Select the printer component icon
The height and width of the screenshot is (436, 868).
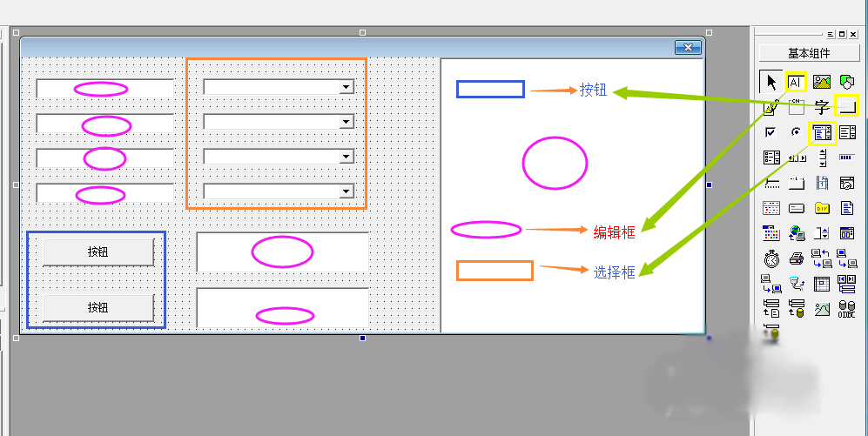tap(796, 258)
